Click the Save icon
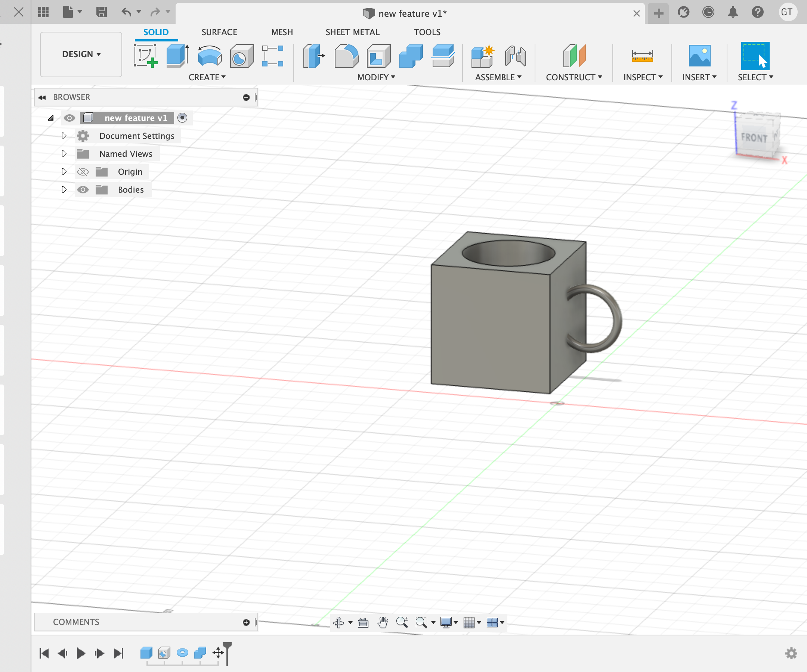The width and height of the screenshot is (807, 672). click(x=102, y=12)
